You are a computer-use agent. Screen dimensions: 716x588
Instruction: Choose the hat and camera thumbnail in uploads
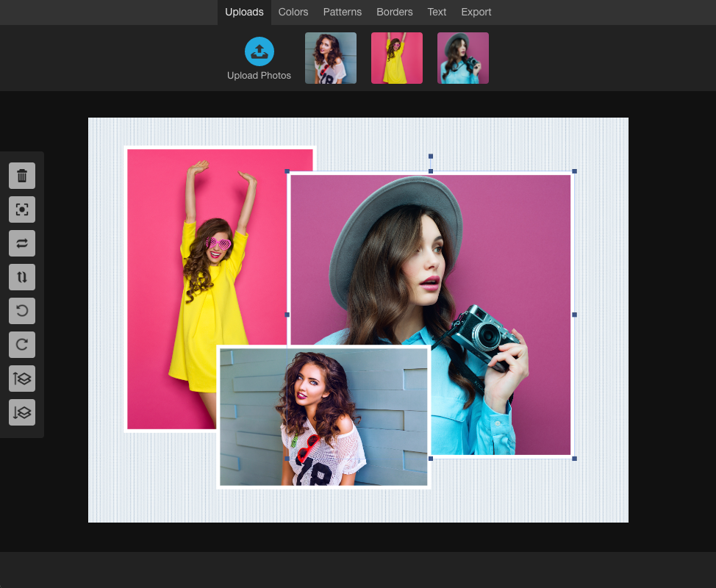[x=463, y=58]
